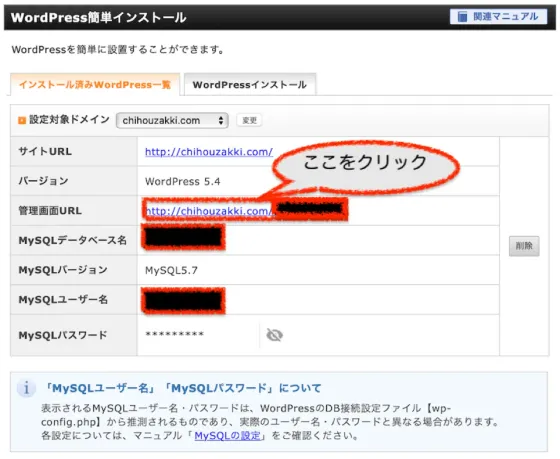Click the MySQLユーザー名 row label

click(x=63, y=299)
